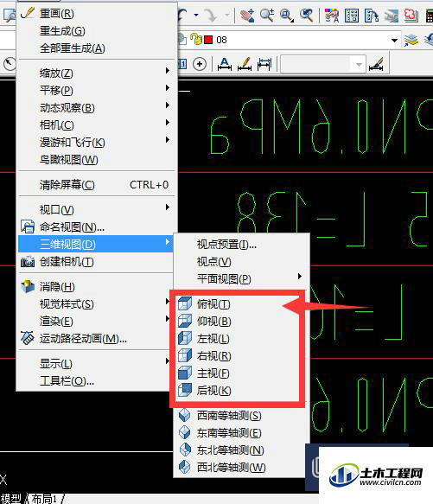Open the redo history dropdown arrow
Viewport: 433px width, 504px height.
[227, 15]
